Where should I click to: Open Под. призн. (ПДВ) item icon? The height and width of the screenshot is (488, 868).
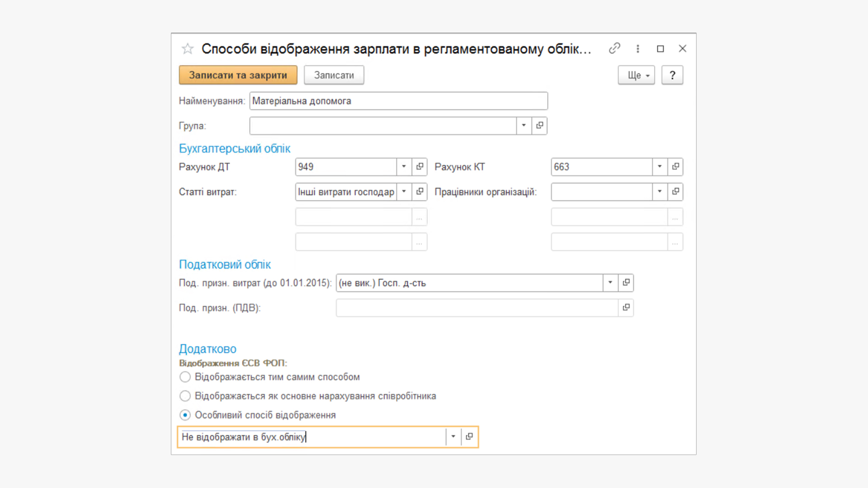626,308
